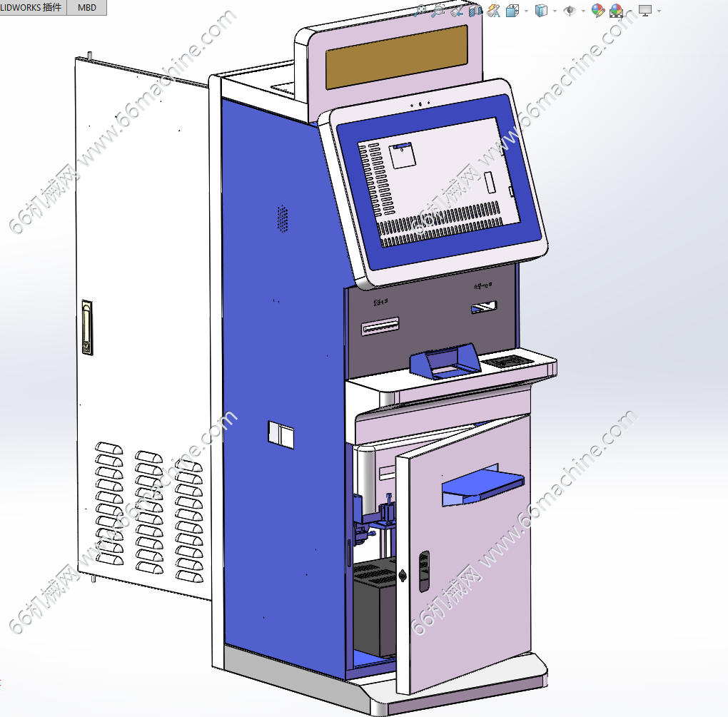Click the Display Style cube icon

pos(541,10)
